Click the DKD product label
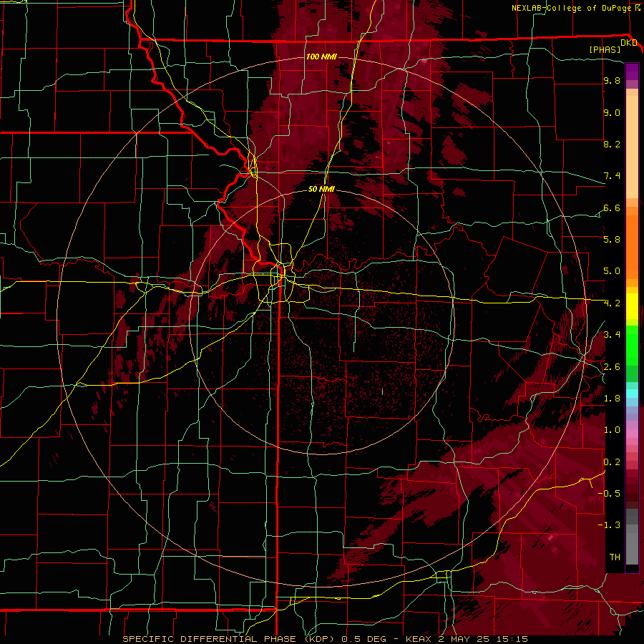644x644 pixels. click(x=628, y=42)
